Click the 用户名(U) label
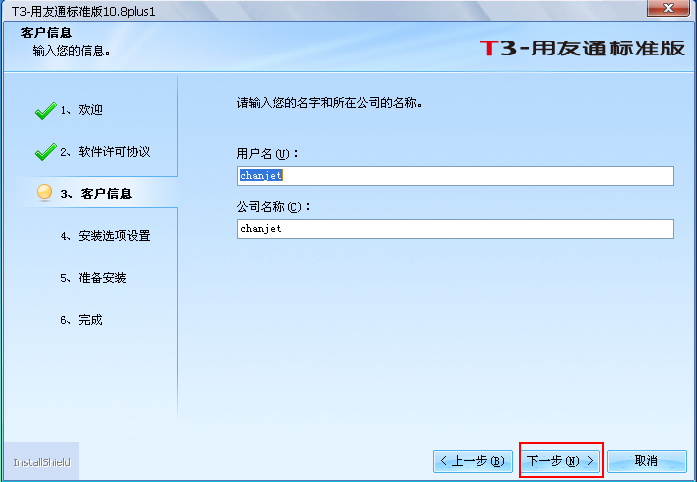The height and width of the screenshot is (482, 697). 267,154
